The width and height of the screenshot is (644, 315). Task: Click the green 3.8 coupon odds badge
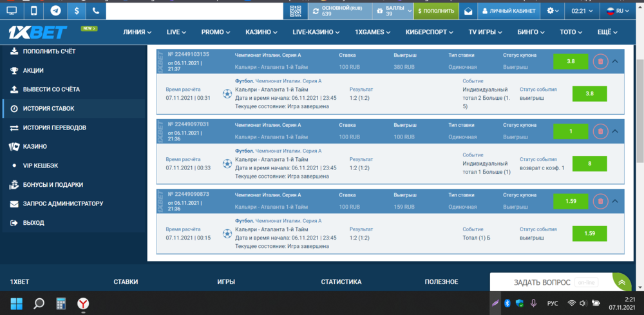571,61
